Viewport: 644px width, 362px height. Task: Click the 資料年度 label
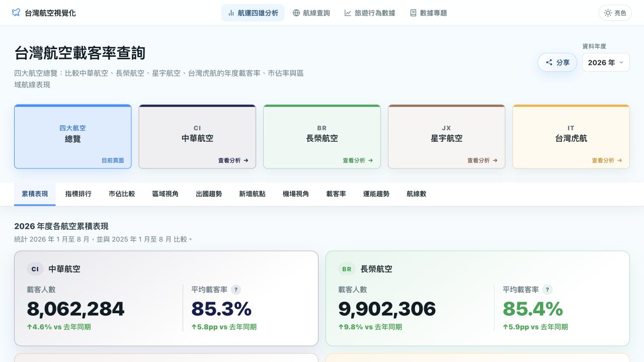tap(594, 46)
